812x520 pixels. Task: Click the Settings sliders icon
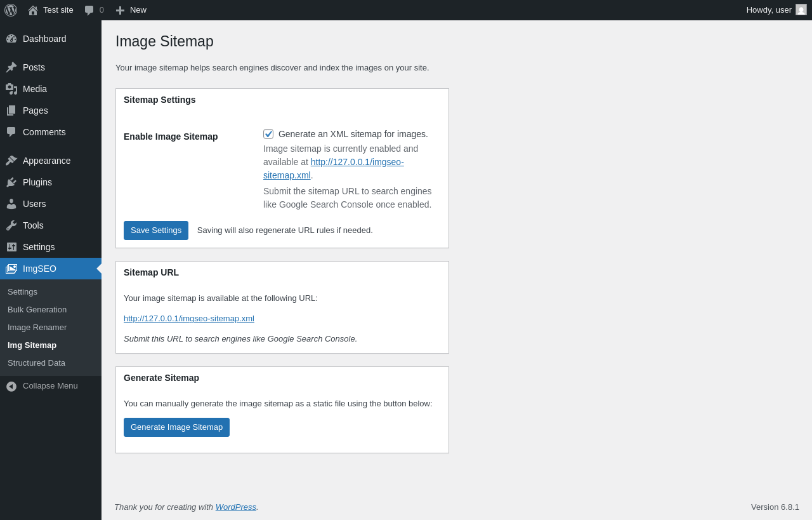(x=11, y=247)
